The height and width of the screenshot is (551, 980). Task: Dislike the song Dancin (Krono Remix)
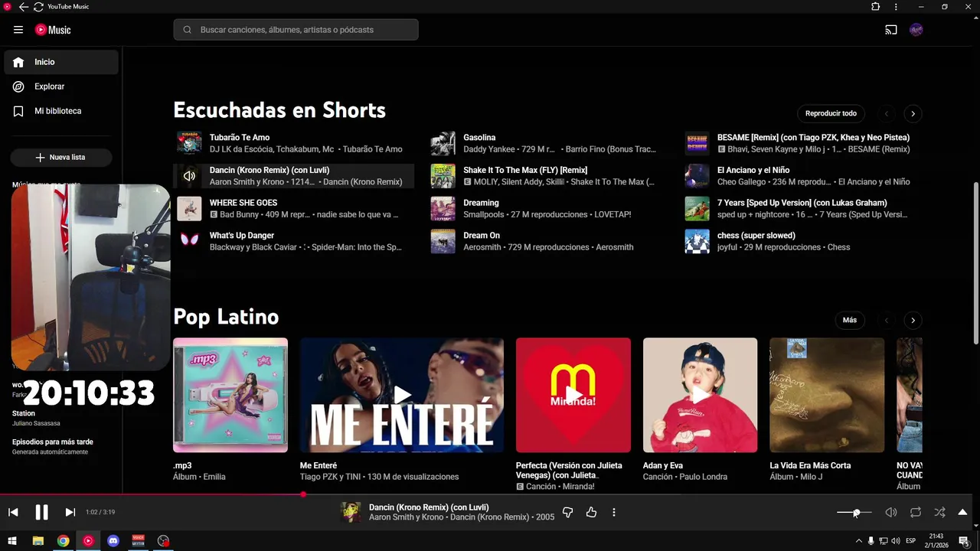coord(567,512)
